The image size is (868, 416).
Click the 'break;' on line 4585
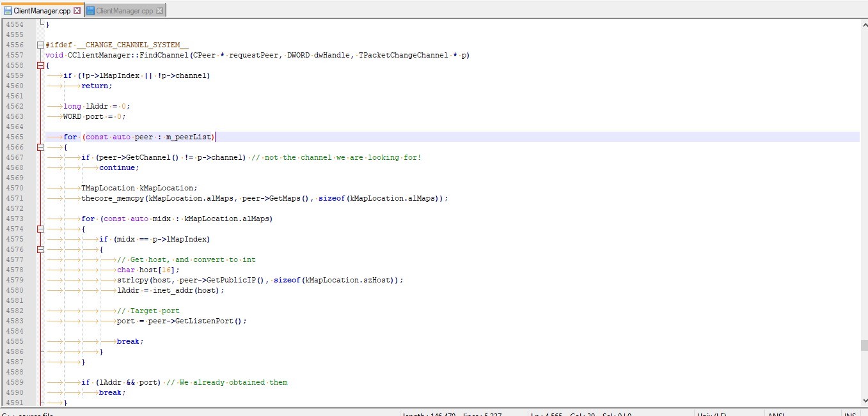point(130,341)
